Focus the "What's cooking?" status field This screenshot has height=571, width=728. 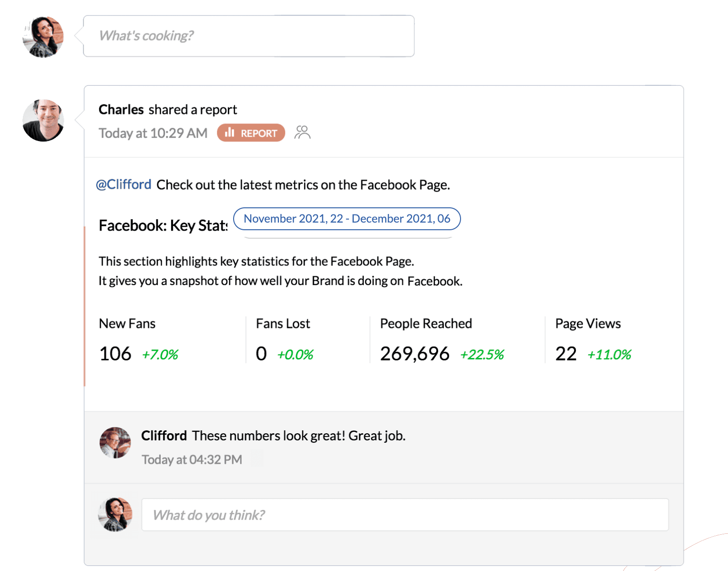click(249, 36)
